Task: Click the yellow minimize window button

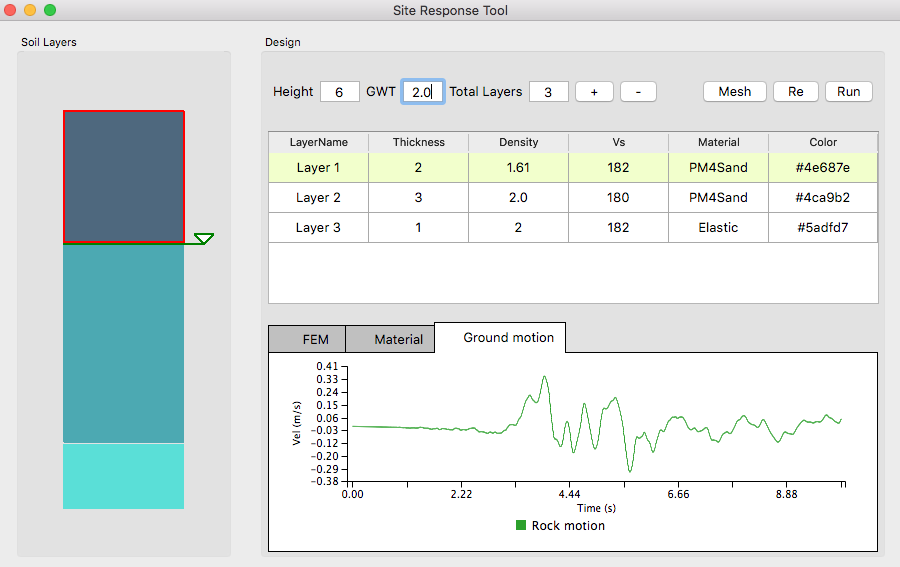Action: tap(30, 10)
